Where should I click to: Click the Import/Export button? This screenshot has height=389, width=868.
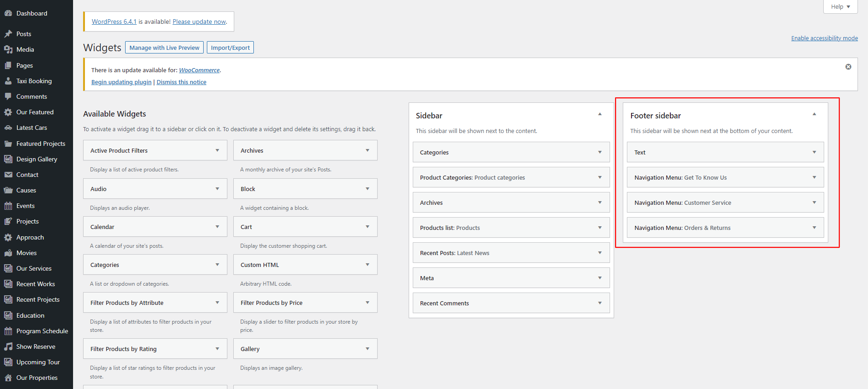230,48
